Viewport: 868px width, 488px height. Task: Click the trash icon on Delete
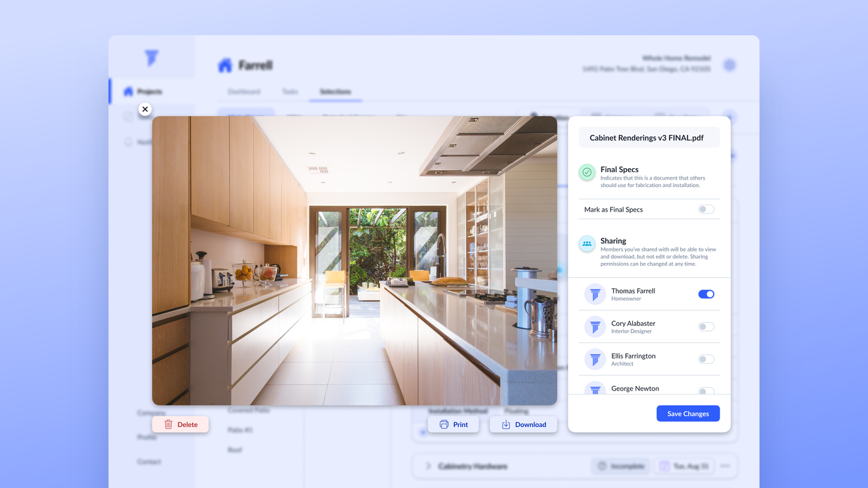click(x=168, y=424)
